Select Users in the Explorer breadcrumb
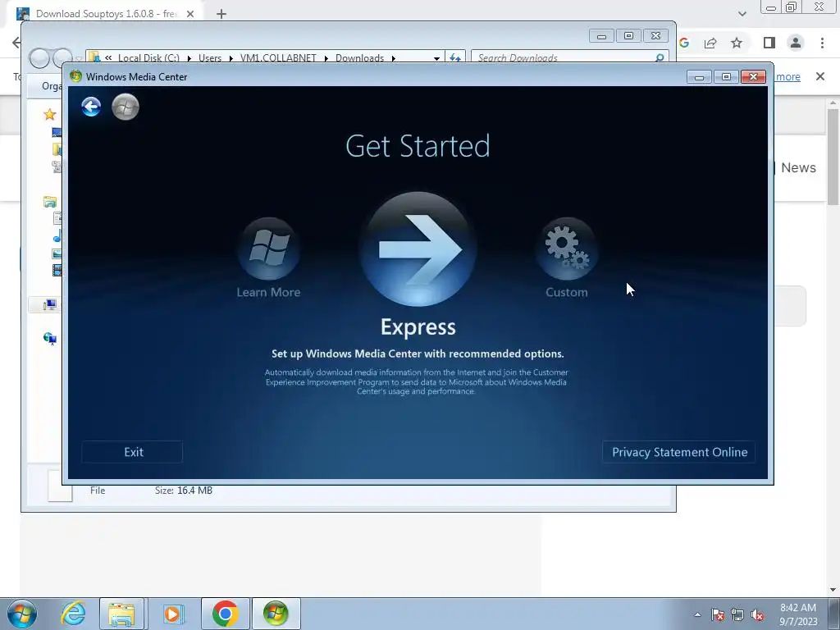840x630 pixels. (x=209, y=58)
